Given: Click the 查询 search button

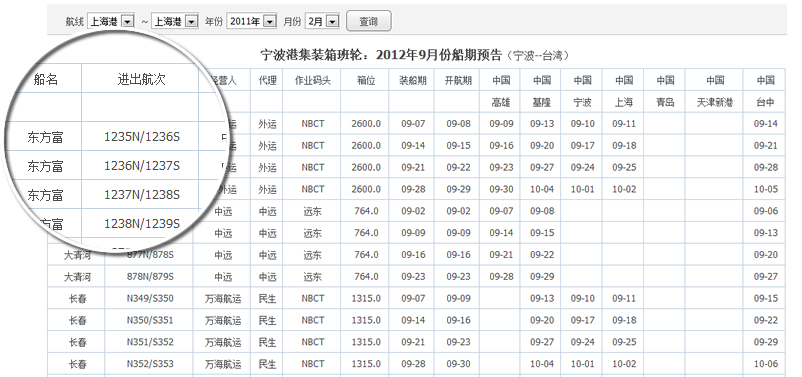Looking at the screenshot, I should 369,21.
